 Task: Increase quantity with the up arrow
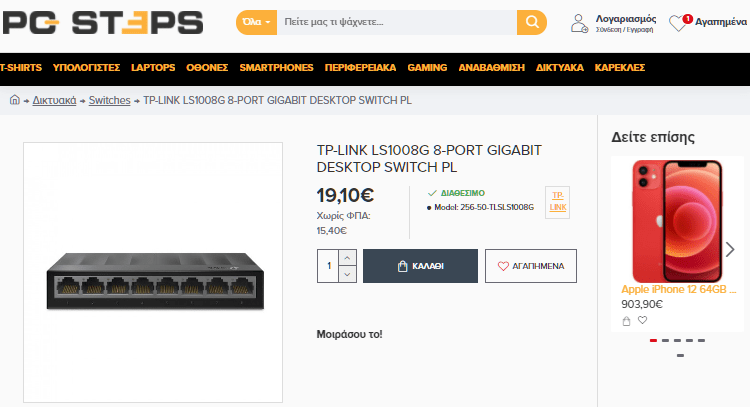(x=347, y=258)
